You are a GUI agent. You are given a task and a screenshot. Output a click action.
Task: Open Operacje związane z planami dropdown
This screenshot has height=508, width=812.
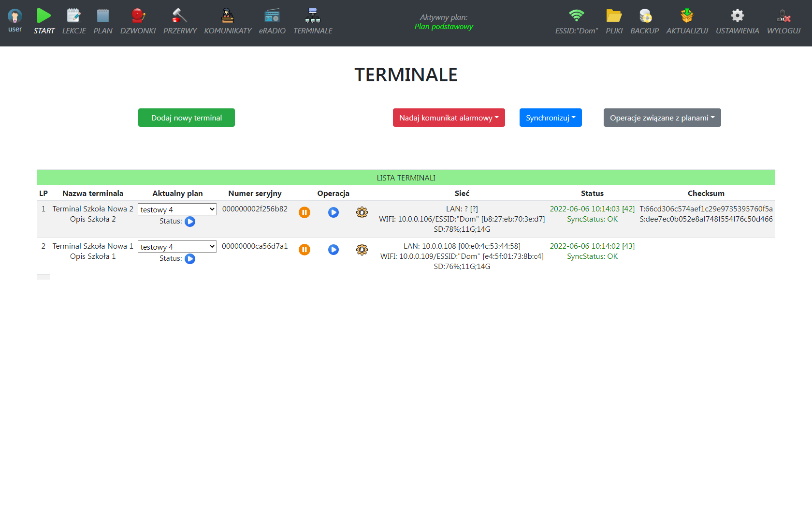[662, 118]
